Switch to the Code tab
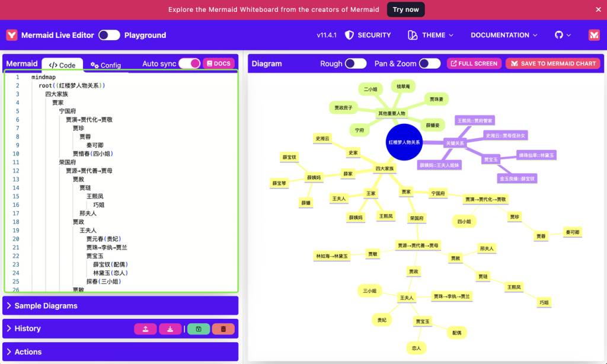Image resolution: width=607 pixels, height=364 pixels. [62, 65]
